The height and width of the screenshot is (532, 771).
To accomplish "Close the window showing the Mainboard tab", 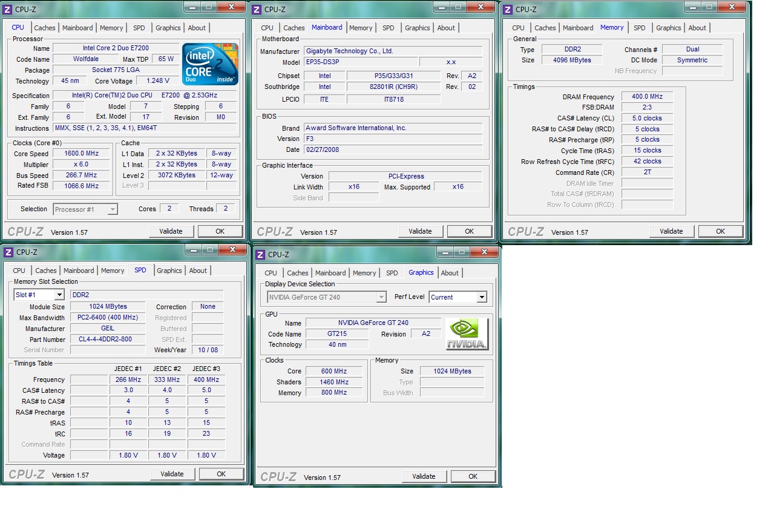I will [481, 7].
